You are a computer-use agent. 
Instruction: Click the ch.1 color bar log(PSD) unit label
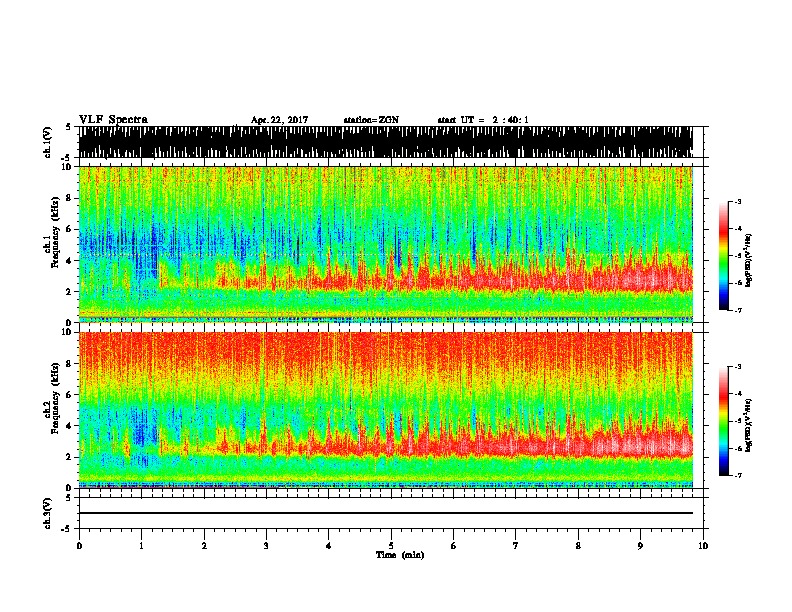[749, 260]
